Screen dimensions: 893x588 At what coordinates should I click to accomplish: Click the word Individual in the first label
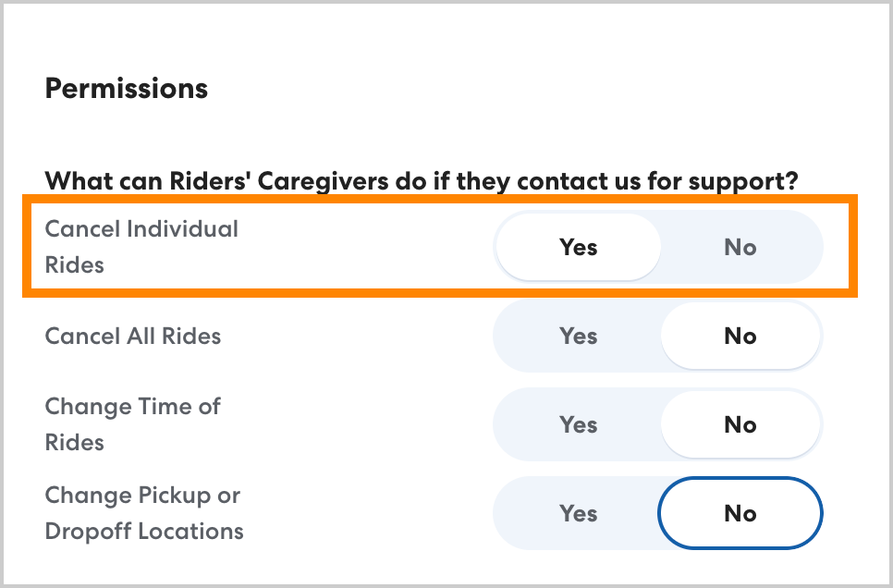click(x=182, y=228)
